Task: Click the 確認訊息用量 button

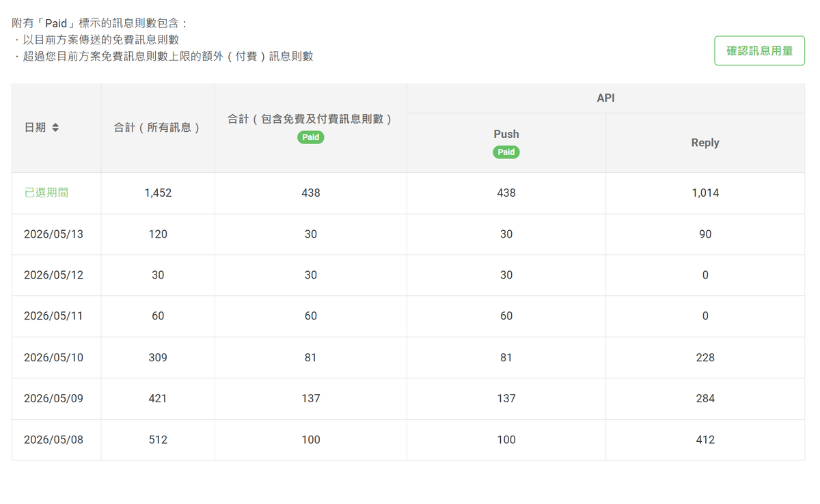Action: [759, 51]
